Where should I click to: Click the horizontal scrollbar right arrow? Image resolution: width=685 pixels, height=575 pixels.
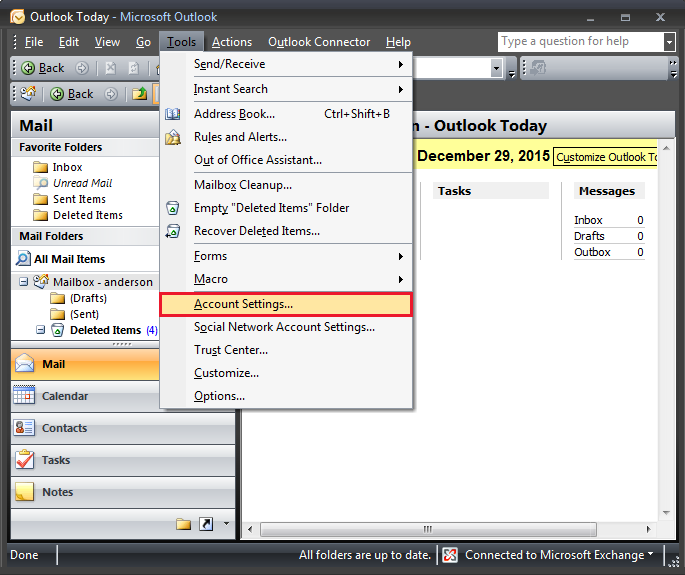pos(648,529)
